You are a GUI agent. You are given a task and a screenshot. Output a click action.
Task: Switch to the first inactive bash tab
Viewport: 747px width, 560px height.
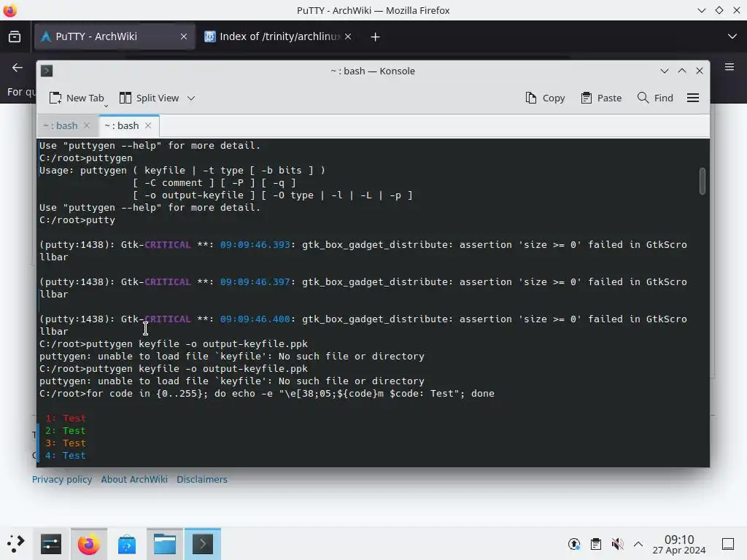click(x=61, y=125)
